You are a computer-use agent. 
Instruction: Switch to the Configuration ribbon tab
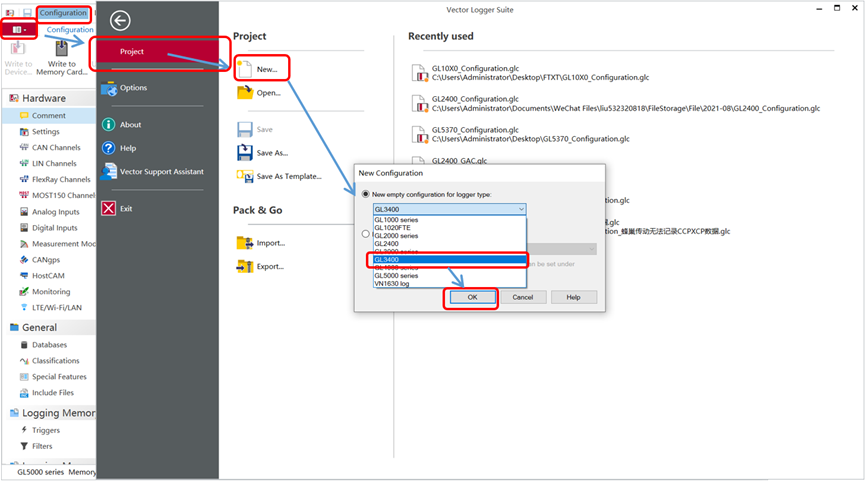pyautogui.click(x=63, y=13)
